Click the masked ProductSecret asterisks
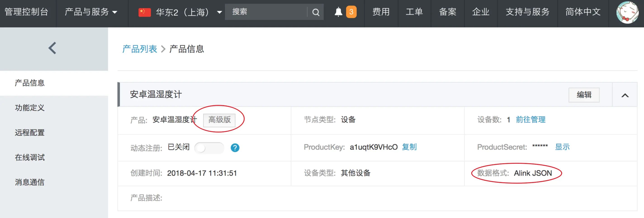The width and height of the screenshot is (644, 218). click(x=540, y=146)
